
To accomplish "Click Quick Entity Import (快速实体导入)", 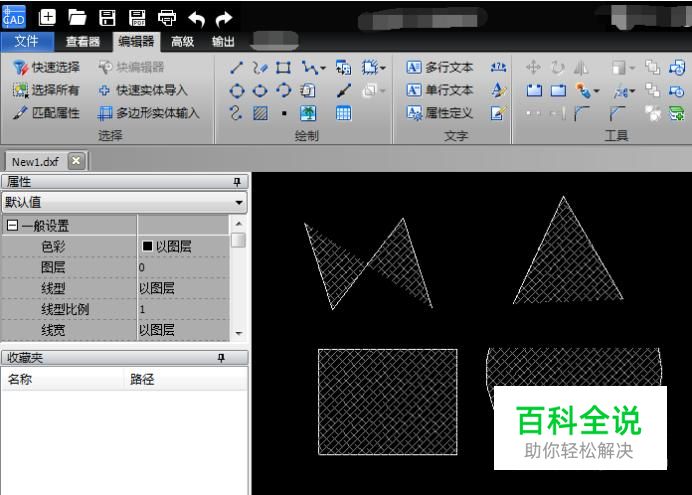I will point(143,90).
